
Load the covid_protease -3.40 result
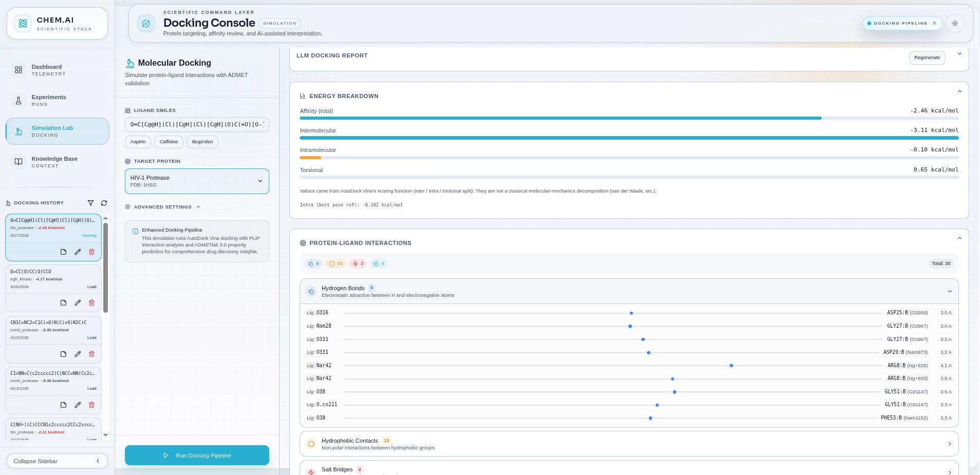(91, 338)
